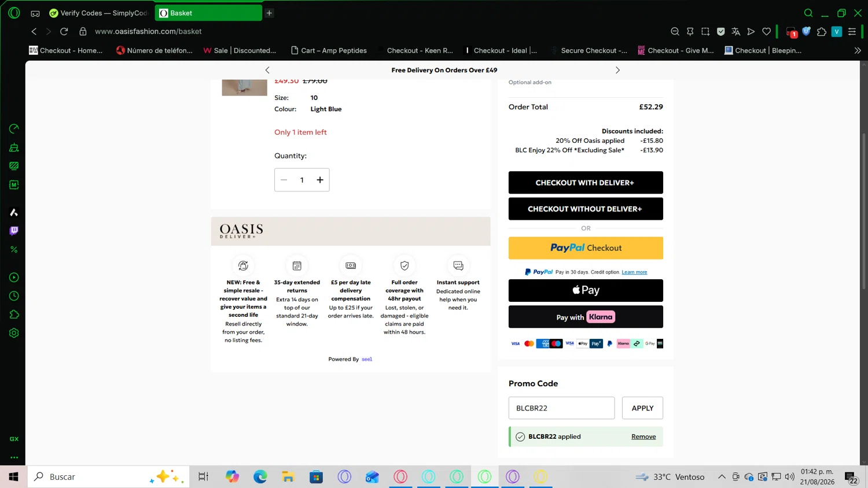Open the extensions puzzle icon

click(x=821, y=32)
